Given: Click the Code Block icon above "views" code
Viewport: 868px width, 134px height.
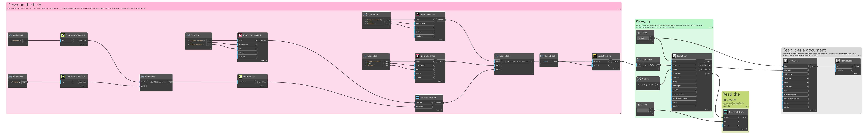Looking at the screenshot, I should pos(10,77).
